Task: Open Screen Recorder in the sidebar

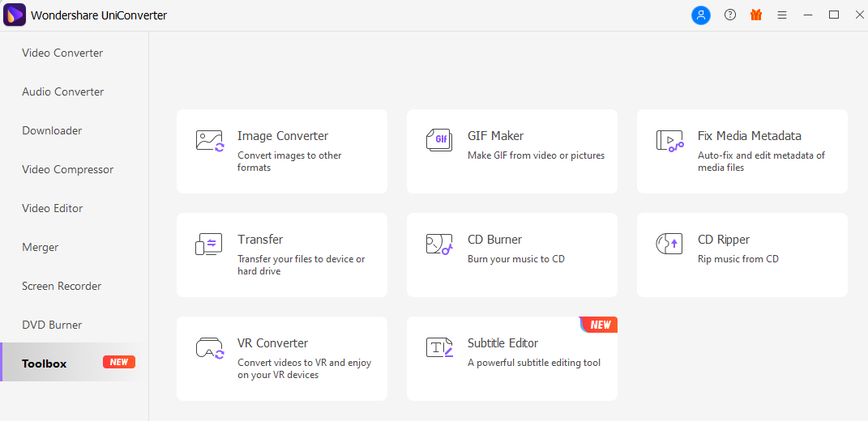Action: point(62,286)
